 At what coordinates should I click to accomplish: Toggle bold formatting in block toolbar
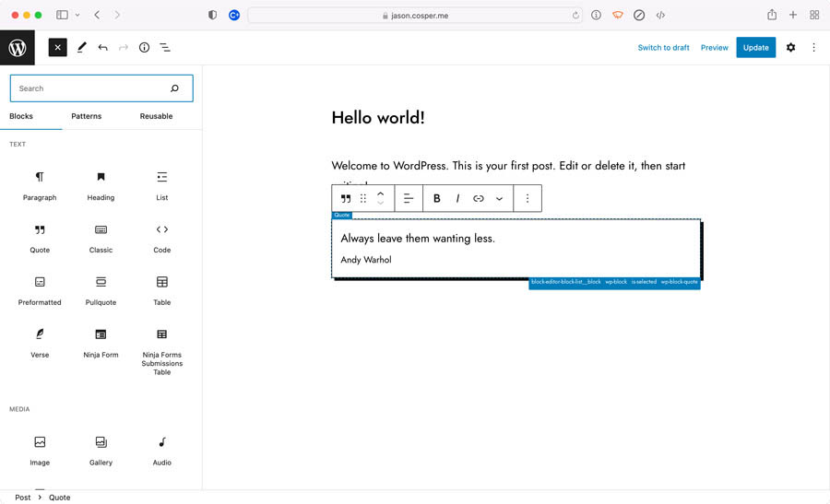click(x=437, y=198)
